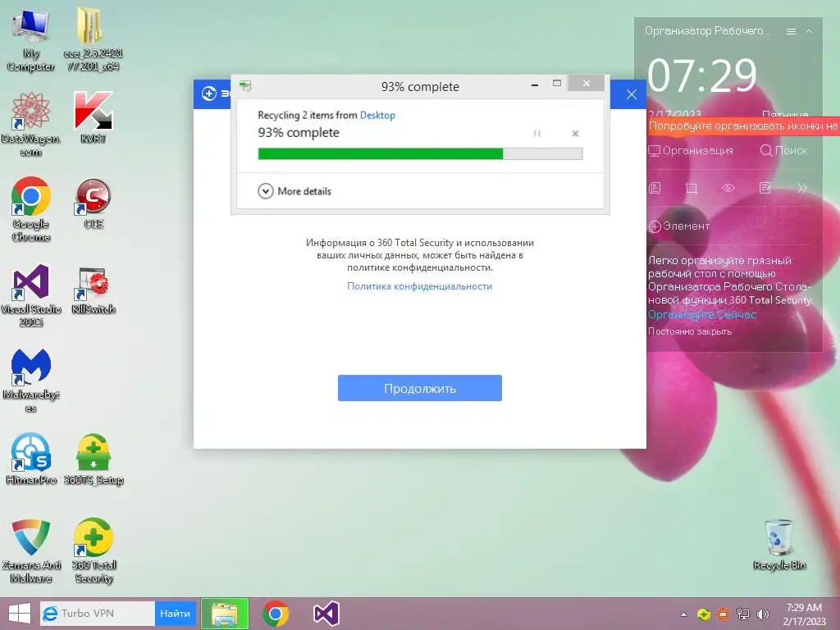Open Malwarebytes desktop shortcut

pyautogui.click(x=30, y=381)
